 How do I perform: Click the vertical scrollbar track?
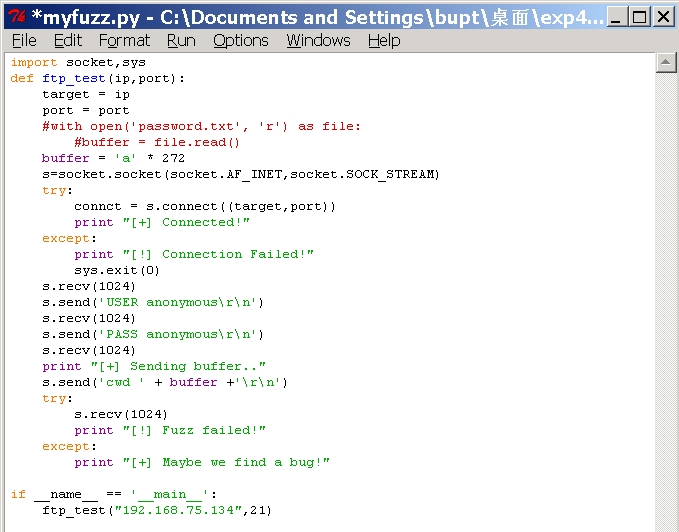pyautogui.click(x=666, y=300)
